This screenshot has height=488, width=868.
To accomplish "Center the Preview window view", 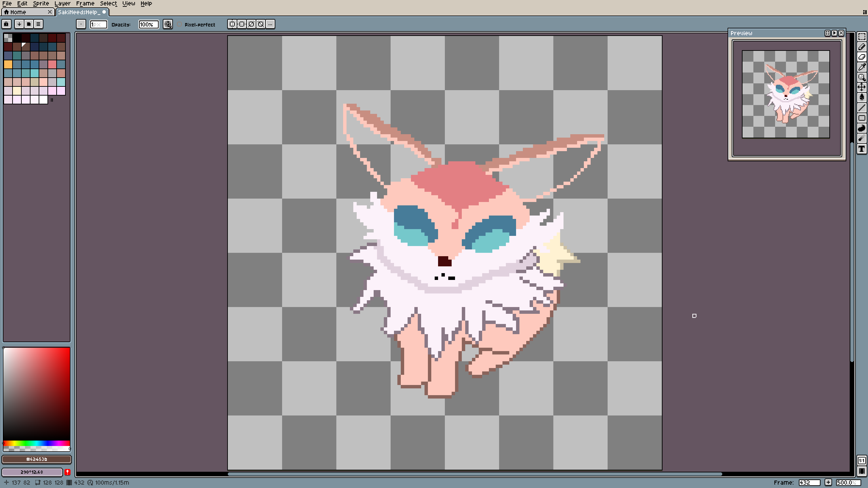I will tap(828, 33).
